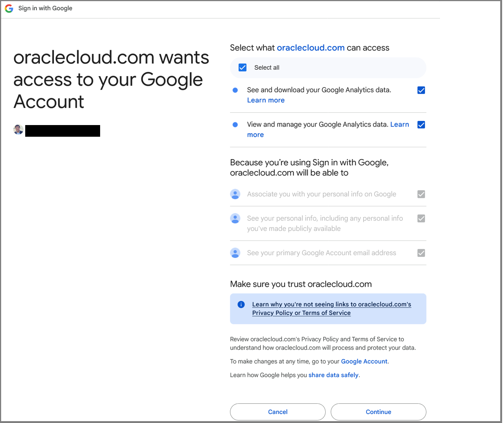The width and height of the screenshot is (504, 423).
Task: Click the blue dot beside view and manage permission
Action: tap(235, 125)
